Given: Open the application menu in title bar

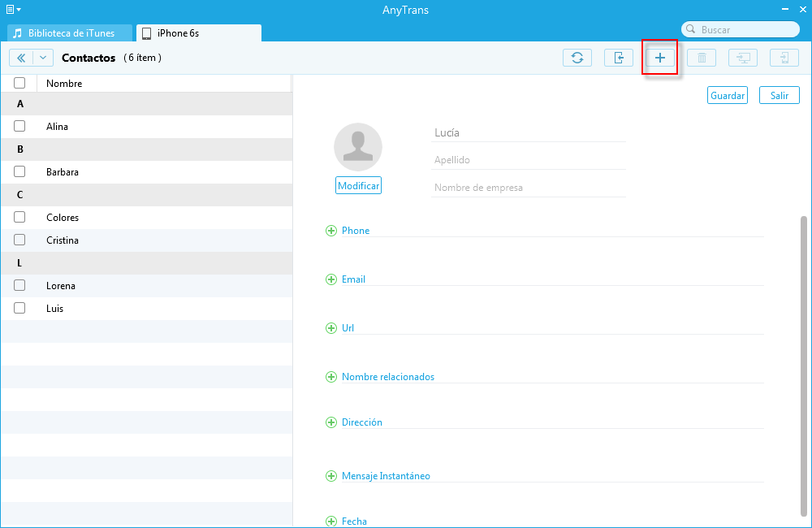Looking at the screenshot, I should click(13, 9).
